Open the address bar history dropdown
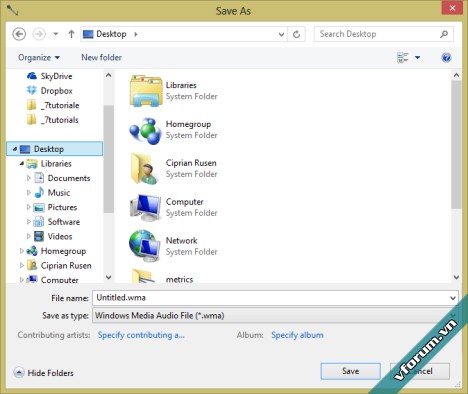The image size is (468, 394). point(281,34)
